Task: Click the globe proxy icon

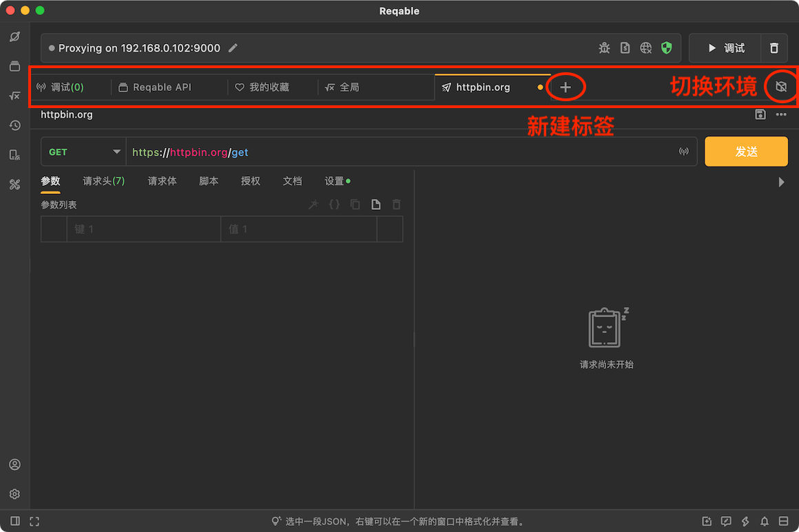Action: coord(645,48)
